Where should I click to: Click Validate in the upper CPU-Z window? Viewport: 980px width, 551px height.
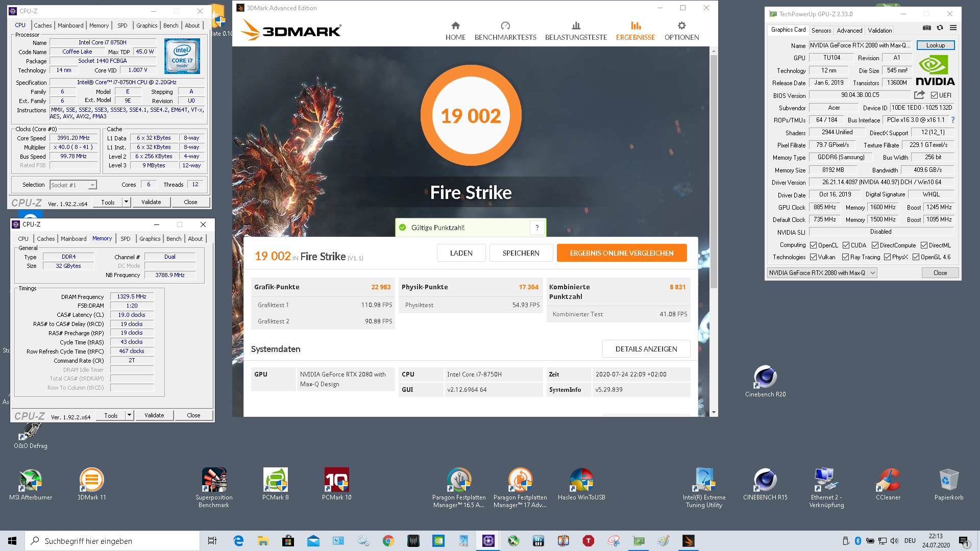coord(151,202)
